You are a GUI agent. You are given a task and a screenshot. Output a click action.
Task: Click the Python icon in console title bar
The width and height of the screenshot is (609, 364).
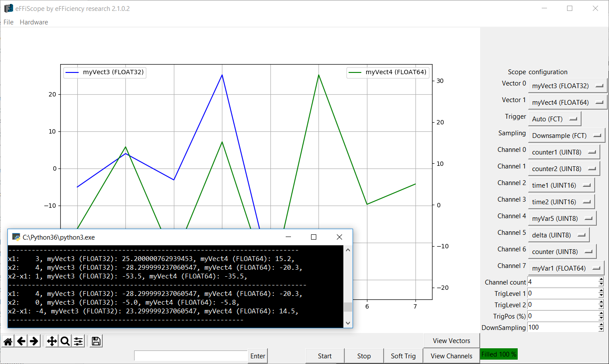point(16,237)
